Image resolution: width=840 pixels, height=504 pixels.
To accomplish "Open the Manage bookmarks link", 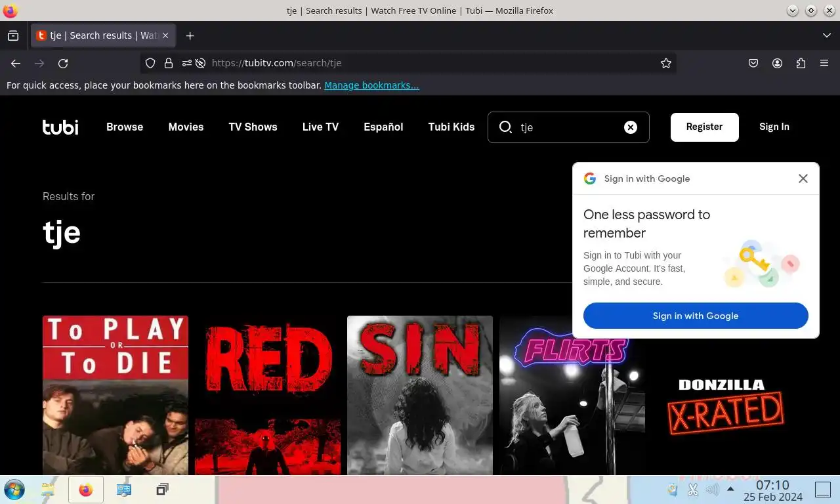I will point(371,85).
